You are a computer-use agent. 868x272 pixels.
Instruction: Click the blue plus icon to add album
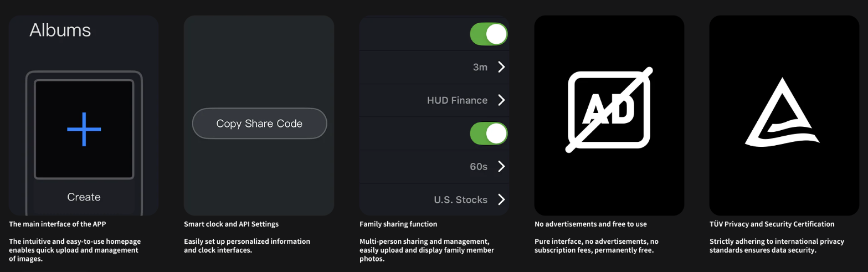84,129
